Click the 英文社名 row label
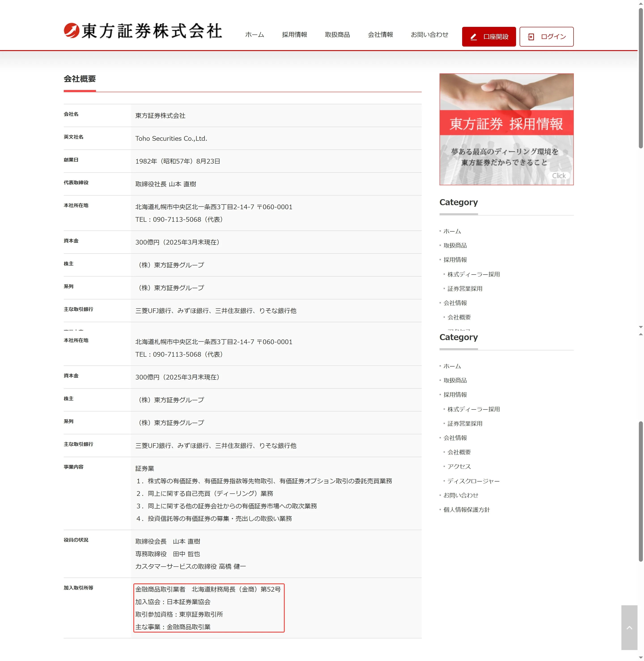The width and height of the screenshot is (644, 661). [x=73, y=137]
